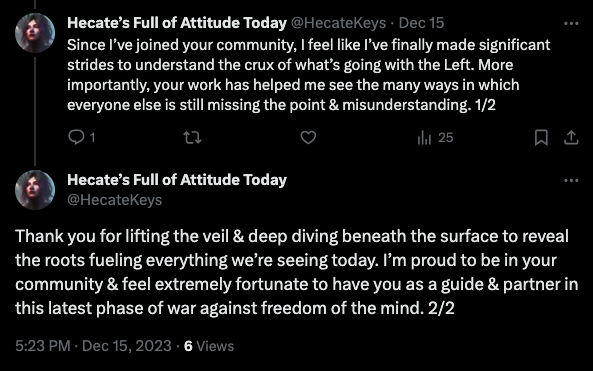The image size is (593, 371).
Task: Open the Dec 15 date link
Action: click(421, 23)
